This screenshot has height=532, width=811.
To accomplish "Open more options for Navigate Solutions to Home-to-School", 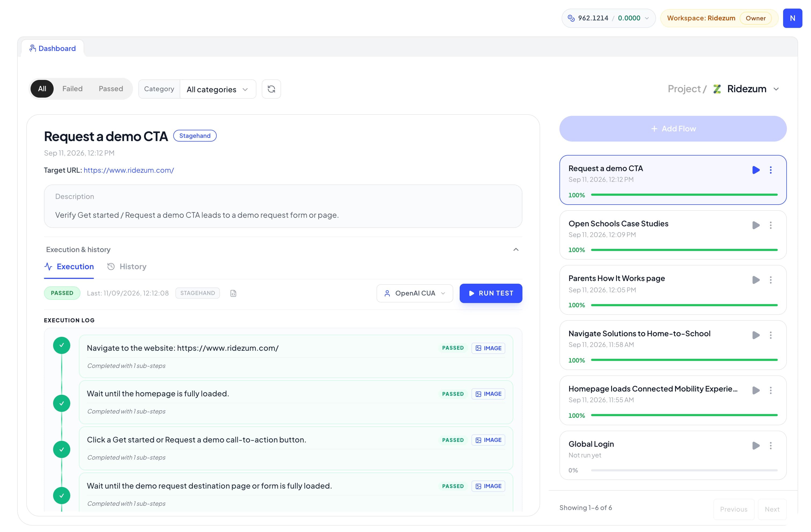I will coord(771,335).
